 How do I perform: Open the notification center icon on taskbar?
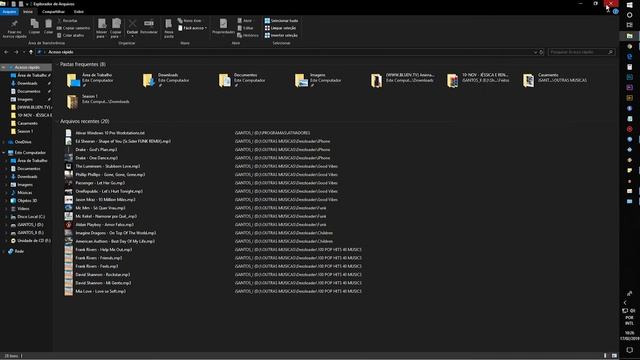tap(629, 350)
